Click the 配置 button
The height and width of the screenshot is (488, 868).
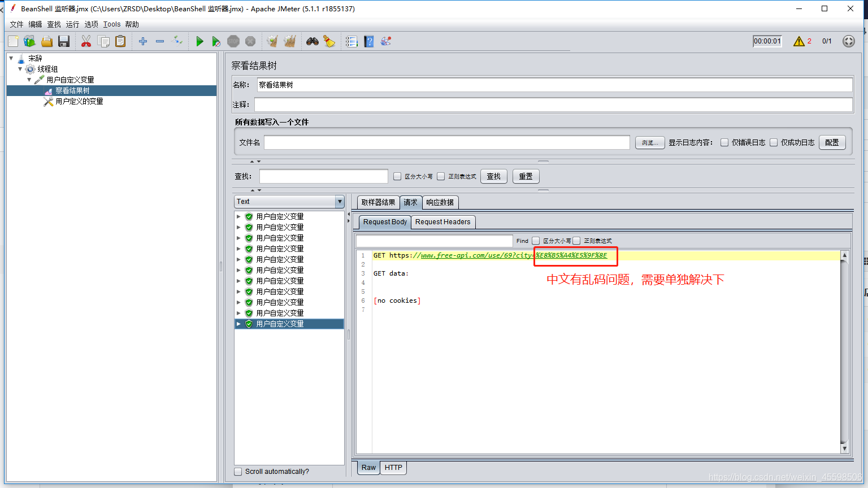[832, 142]
